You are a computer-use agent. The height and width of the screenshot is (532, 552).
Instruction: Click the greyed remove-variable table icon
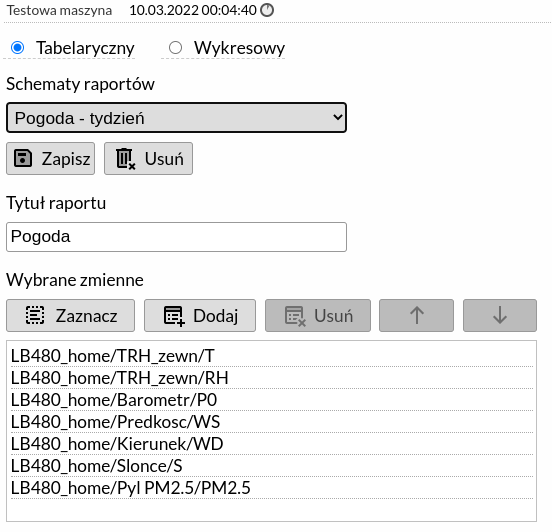[295, 316]
